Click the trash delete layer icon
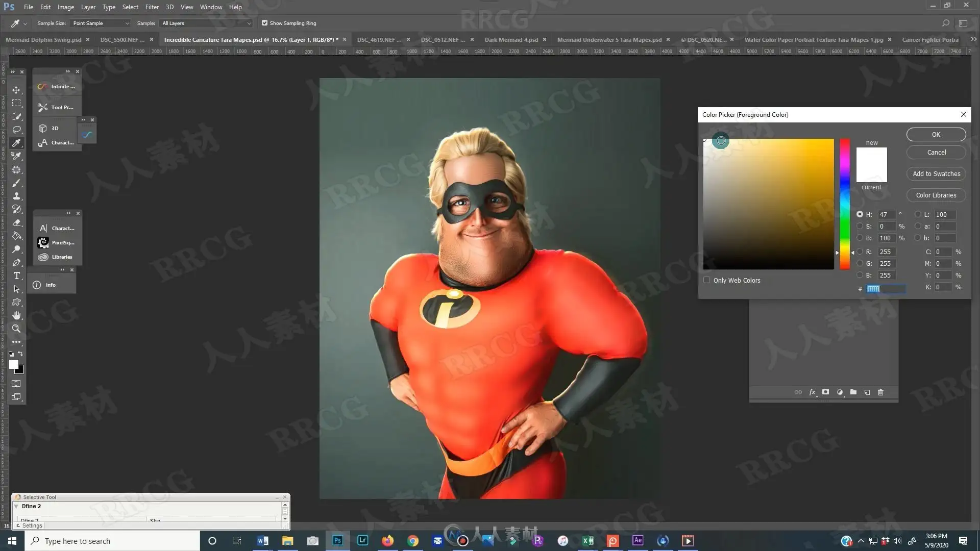Screen dimensions: 980x551 pos(880,392)
